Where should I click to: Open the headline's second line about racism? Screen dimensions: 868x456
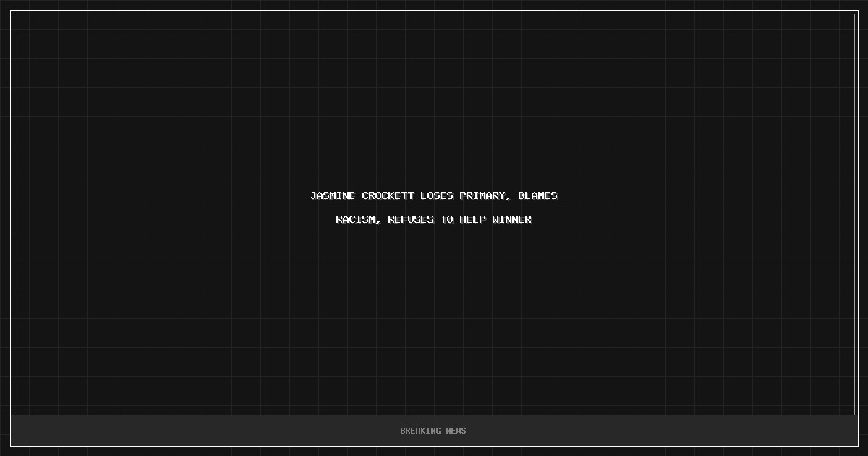click(434, 219)
